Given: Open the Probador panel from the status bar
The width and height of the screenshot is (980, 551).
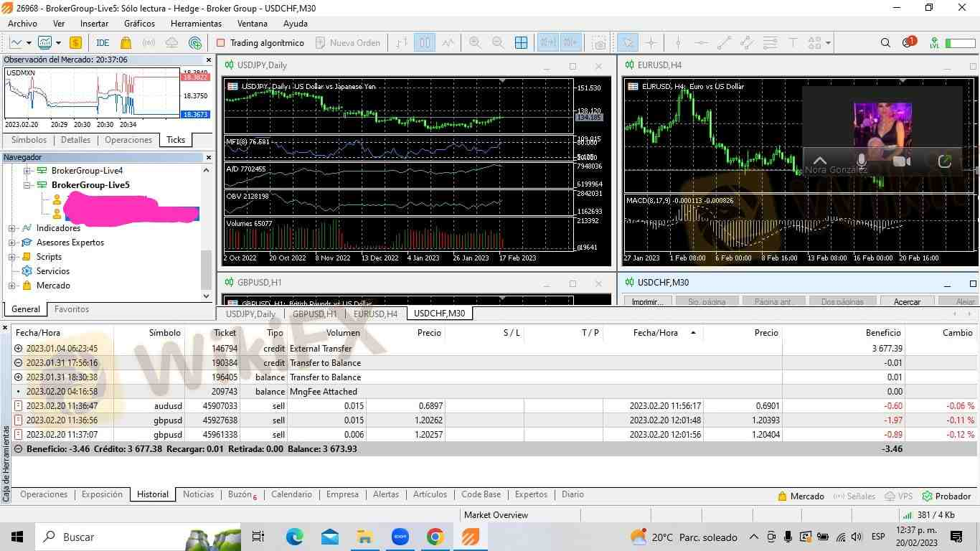Looking at the screenshot, I should click(x=952, y=496).
